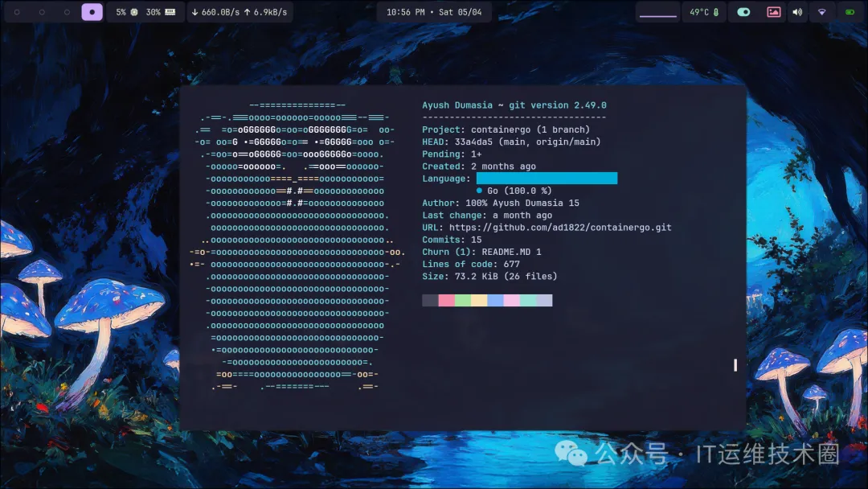This screenshot has height=489, width=868.
Task: Toggle the teal switch in top bar
Action: tap(743, 12)
